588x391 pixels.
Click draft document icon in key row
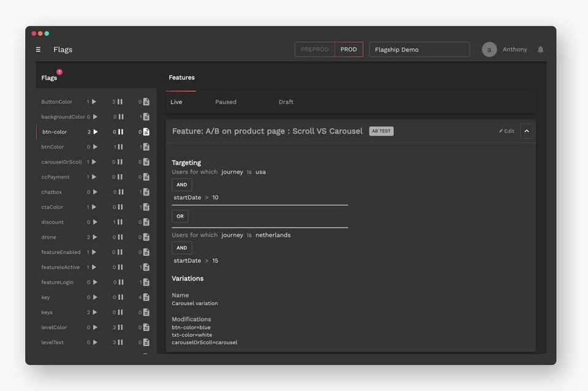[x=146, y=297]
